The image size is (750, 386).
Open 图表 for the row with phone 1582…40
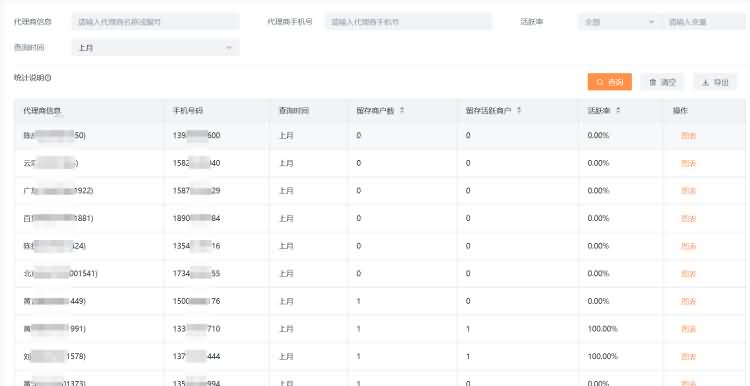click(688, 164)
